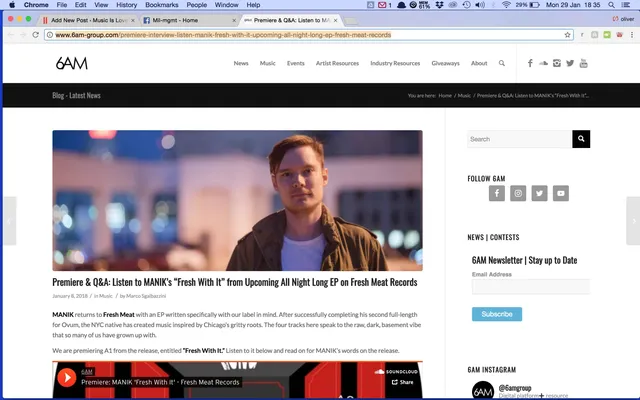Open the News navigation item
This screenshot has height=400, width=640.
(241, 63)
